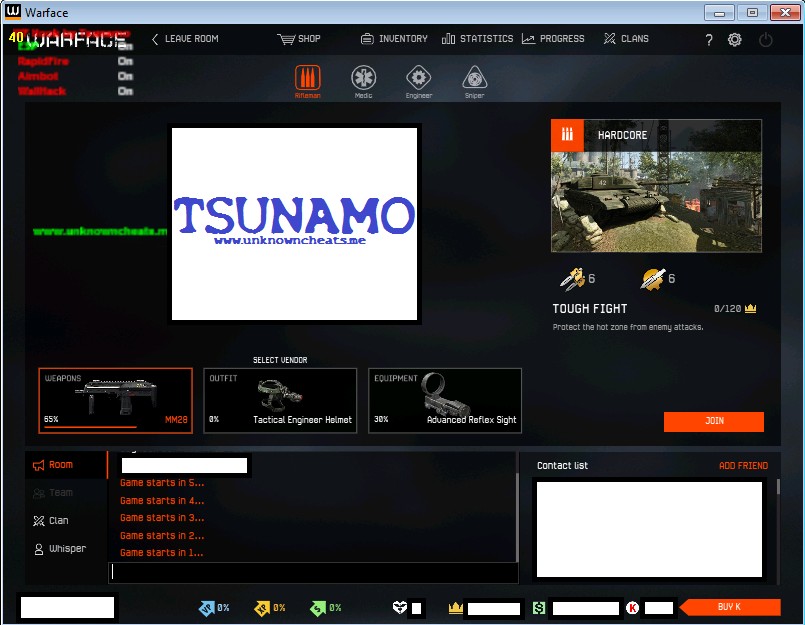
Task: Click the red K currency icon
Action: (632, 608)
